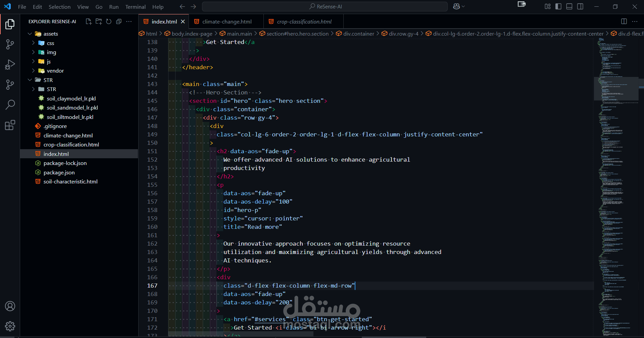Refresh the Explorer file tree

click(109, 22)
